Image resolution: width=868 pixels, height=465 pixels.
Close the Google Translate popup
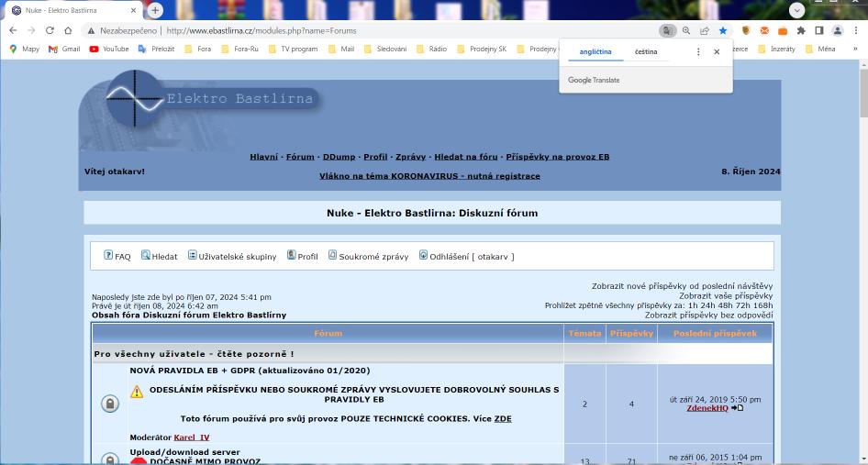pos(717,52)
